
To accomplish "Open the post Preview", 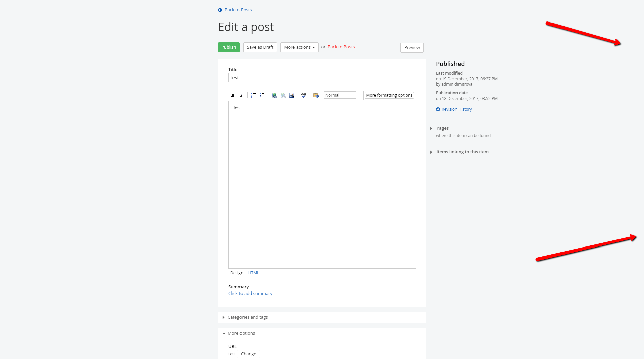I will 412,48.
